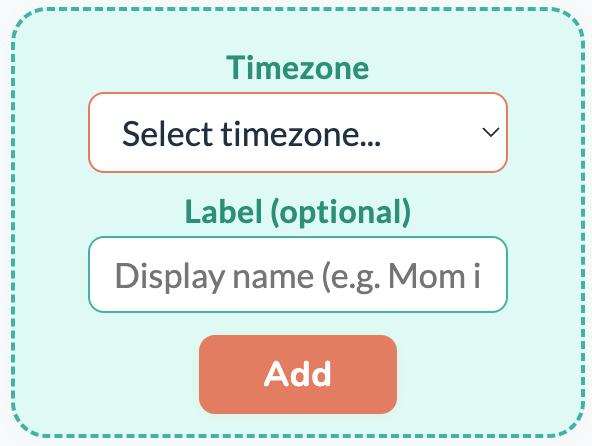Click the orange Add button
The width and height of the screenshot is (592, 446).
[298, 374]
